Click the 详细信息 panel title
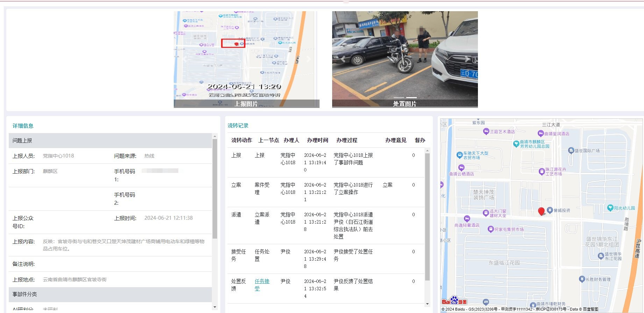Image resolution: width=644 pixels, height=313 pixels. [23, 126]
